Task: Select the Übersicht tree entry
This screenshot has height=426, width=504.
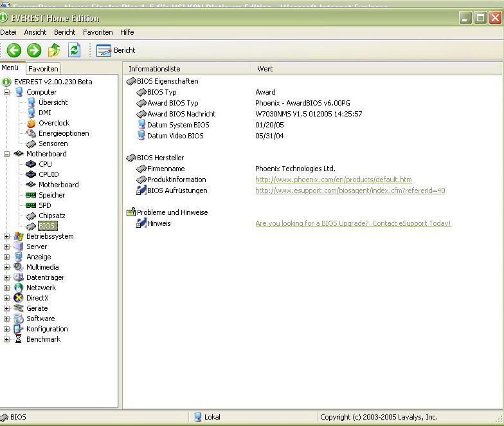Action: (53, 102)
